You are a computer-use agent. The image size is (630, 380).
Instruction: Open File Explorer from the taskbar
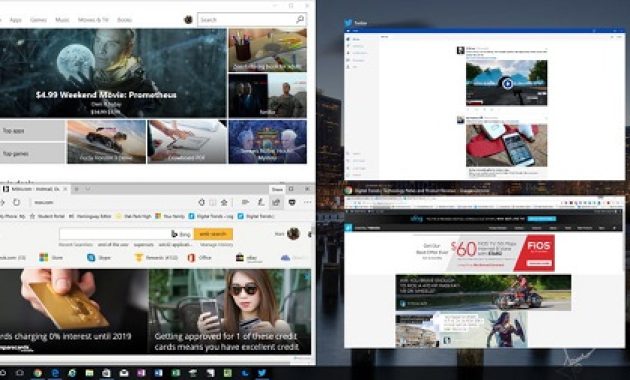(89, 373)
